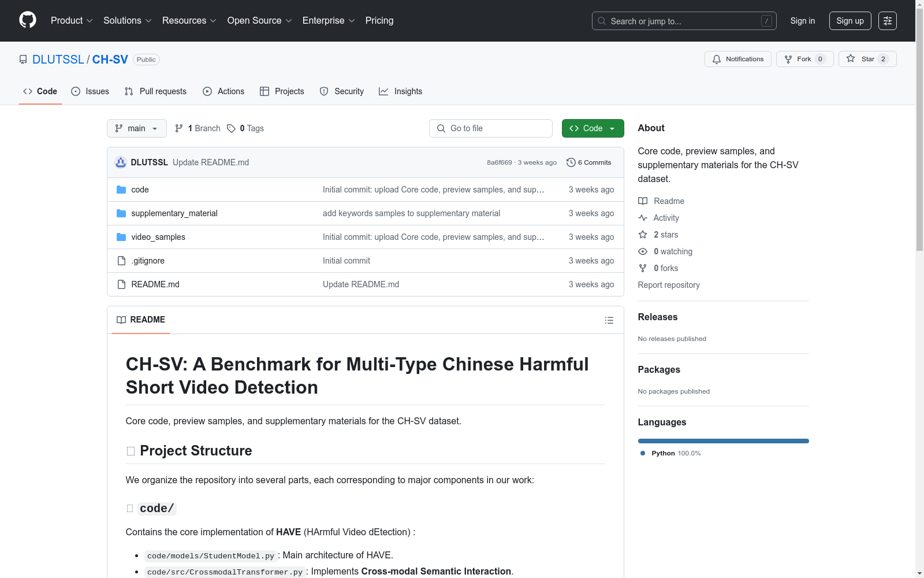This screenshot has width=924, height=578.
Task: Click the Fork button
Action: click(x=805, y=59)
